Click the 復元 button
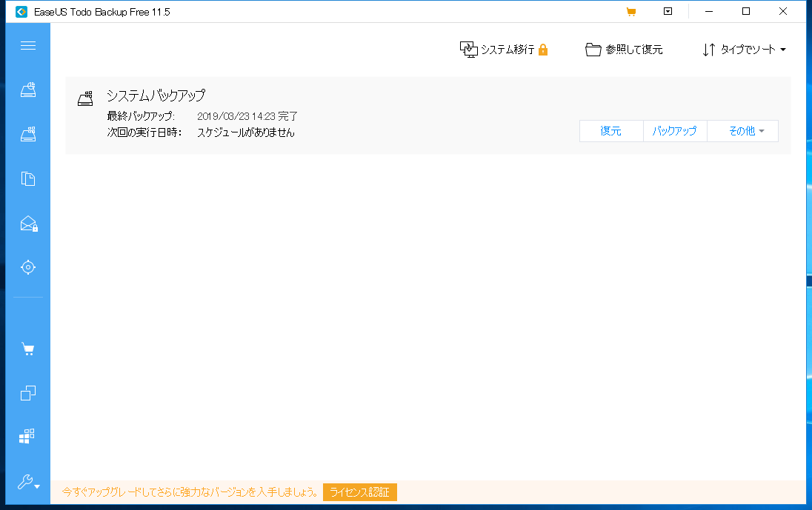The width and height of the screenshot is (812, 510). click(611, 130)
